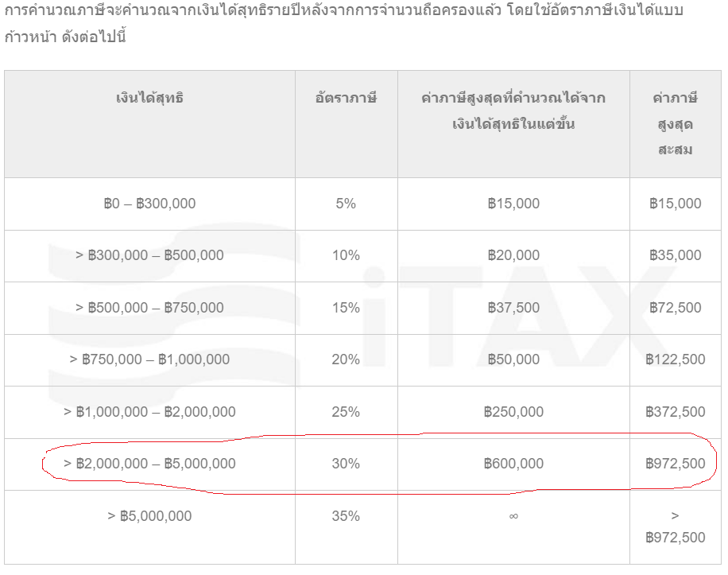The width and height of the screenshot is (728, 575).
Task: Click the ฿600,000 maximum tax cell
Action: tap(513, 464)
